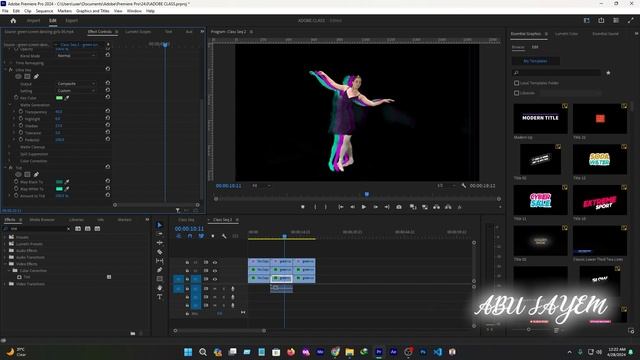Select the Ripple Edit tool
The width and height of the screenshot is (640, 360).
click(160, 243)
